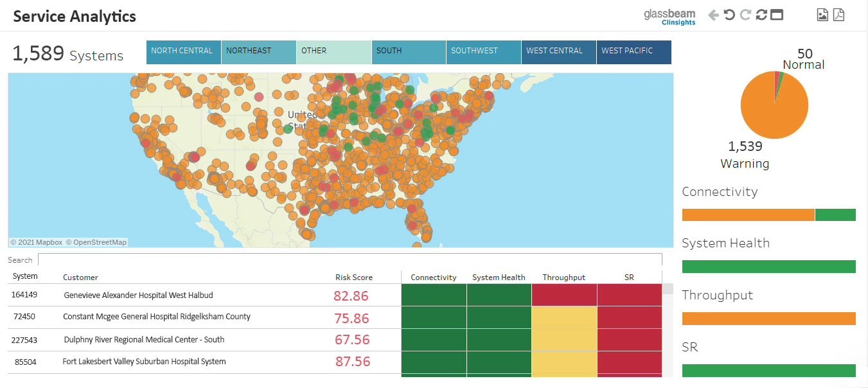Click the back arrow icon
Image resolution: width=868 pixels, height=388 pixels.
713,15
